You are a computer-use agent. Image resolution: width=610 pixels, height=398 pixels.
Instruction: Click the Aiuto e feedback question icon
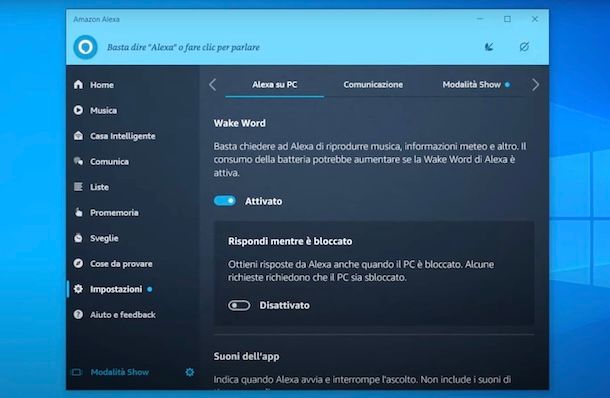pyautogui.click(x=78, y=314)
